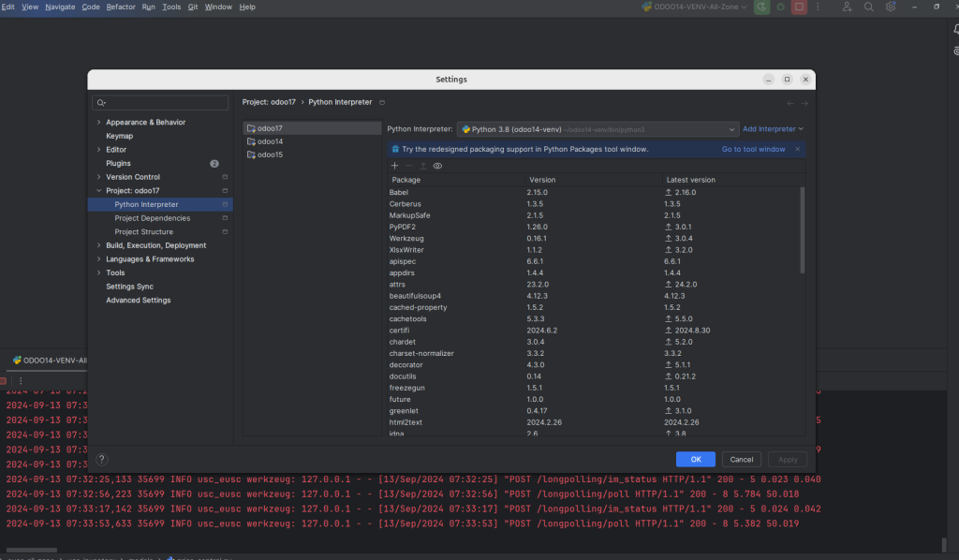
Task: Expand Languages & Frameworks section
Action: (99, 259)
